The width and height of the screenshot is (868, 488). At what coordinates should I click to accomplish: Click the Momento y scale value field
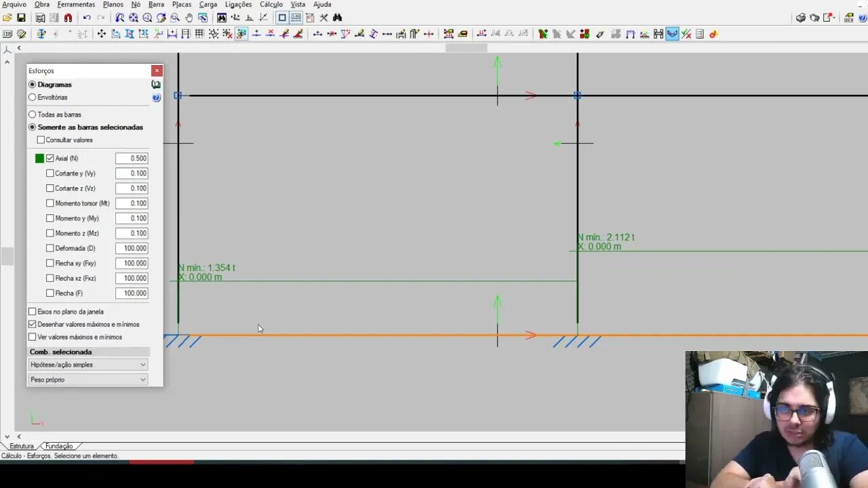point(132,218)
